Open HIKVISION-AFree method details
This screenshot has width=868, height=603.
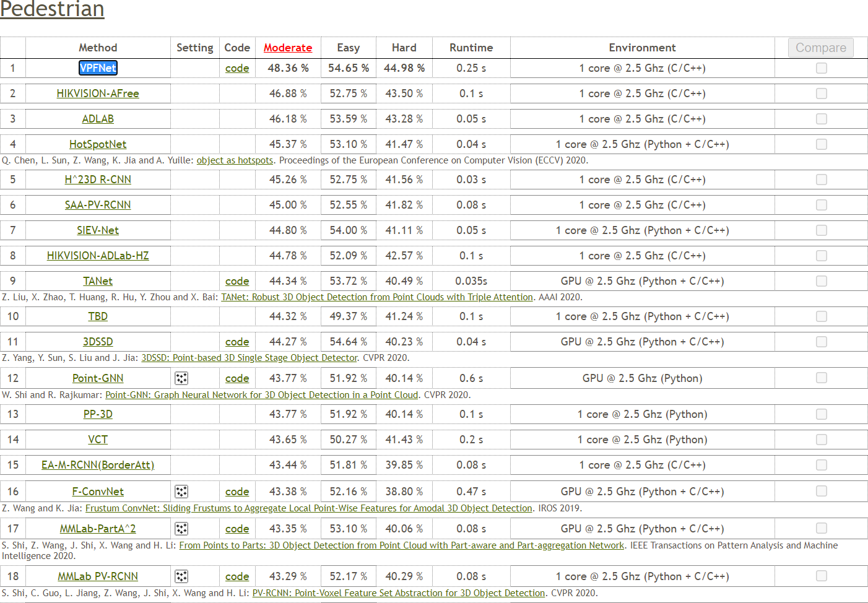(98, 93)
